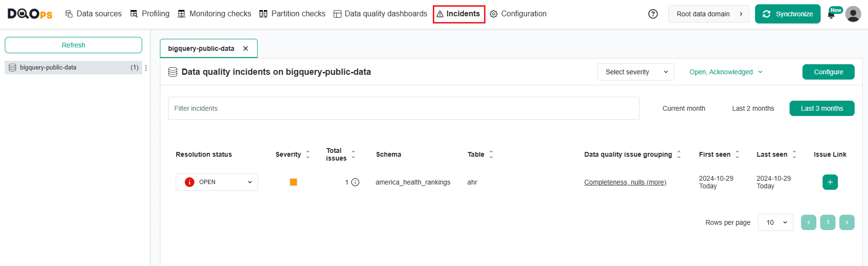Click the DQOps logo
This screenshot has height=266, width=868.
pos(30,14)
